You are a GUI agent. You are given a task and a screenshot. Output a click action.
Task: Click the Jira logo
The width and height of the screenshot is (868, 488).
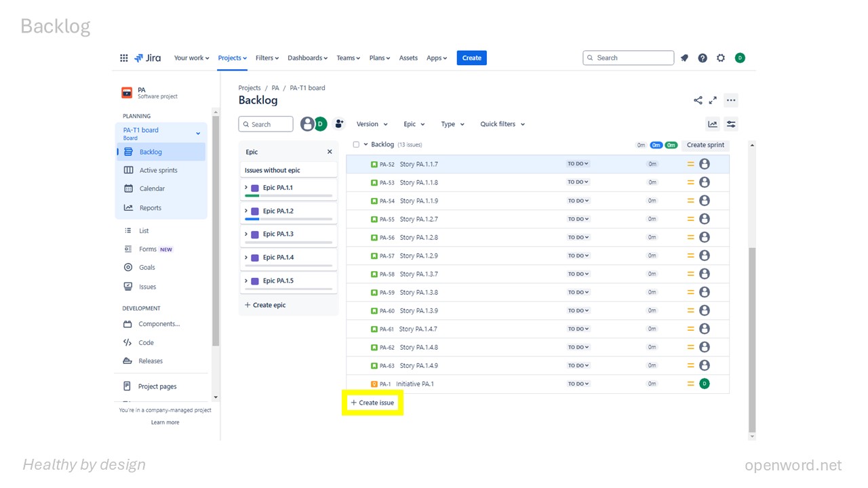point(147,58)
